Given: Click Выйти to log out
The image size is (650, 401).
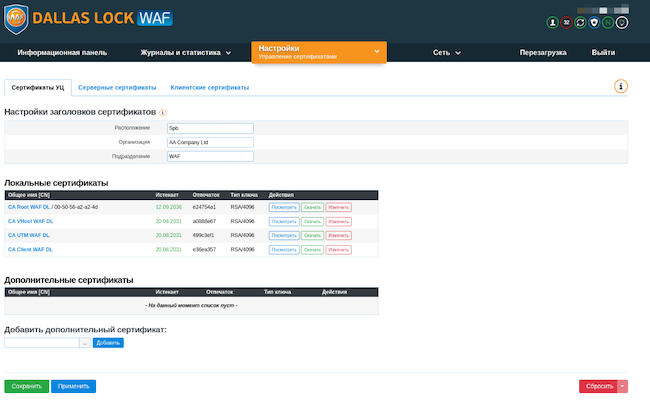Looking at the screenshot, I should (603, 53).
